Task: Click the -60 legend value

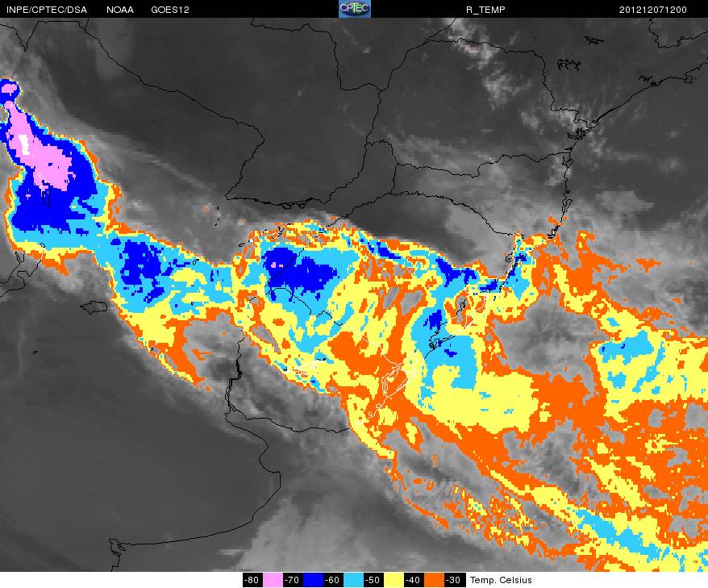Action: click(333, 580)
